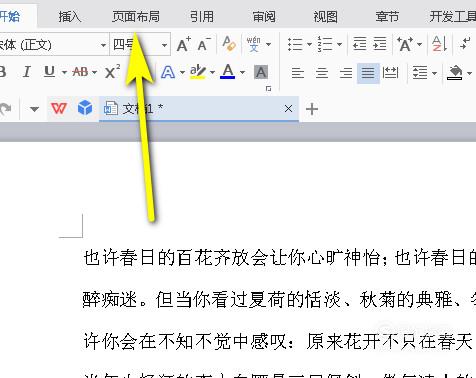Click the redo arrow icon
Image resolution: width=476 pixels, height=378 pixels.
(5, 109)
